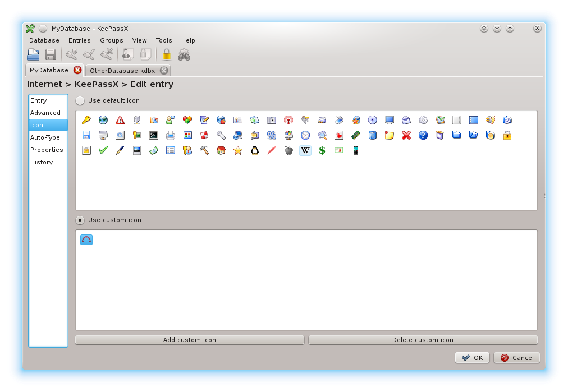
Task: Select the yellow star icon
Action: point(237,150)
